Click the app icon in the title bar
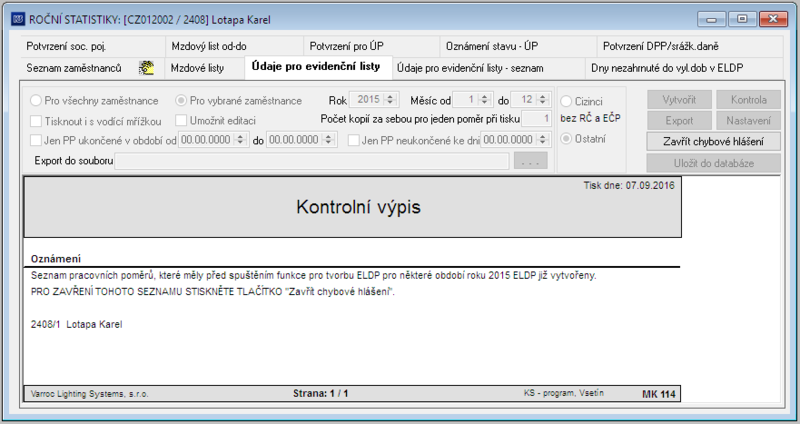The width and height of the screenshot is (800, 424). (x=18, y=19)
